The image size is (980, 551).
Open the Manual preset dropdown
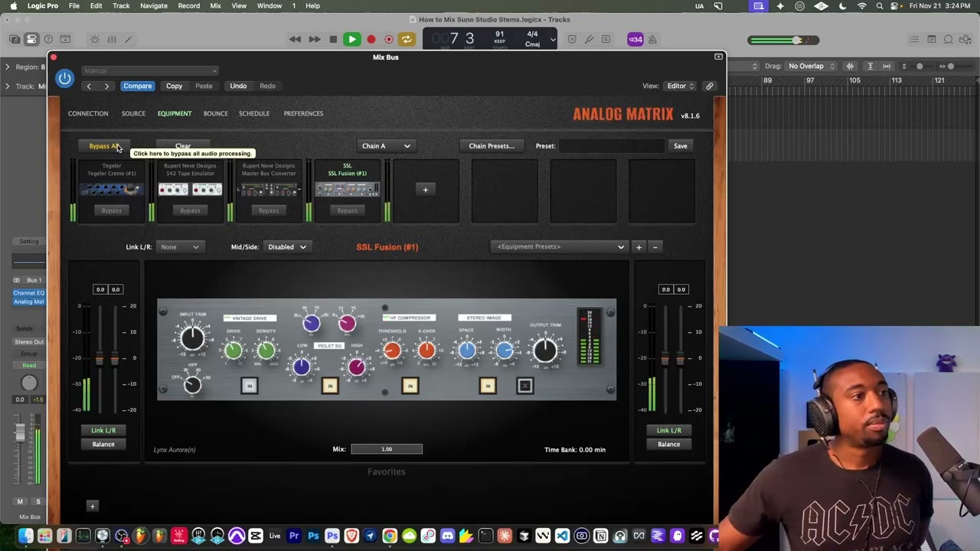(x=150, y=70)
